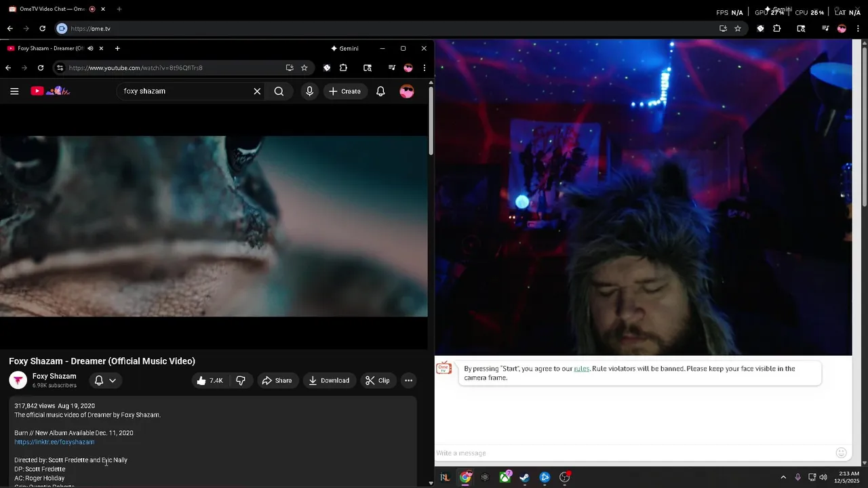
Task: Open the emoji picker smiley icon
Action: coord(842,453)
